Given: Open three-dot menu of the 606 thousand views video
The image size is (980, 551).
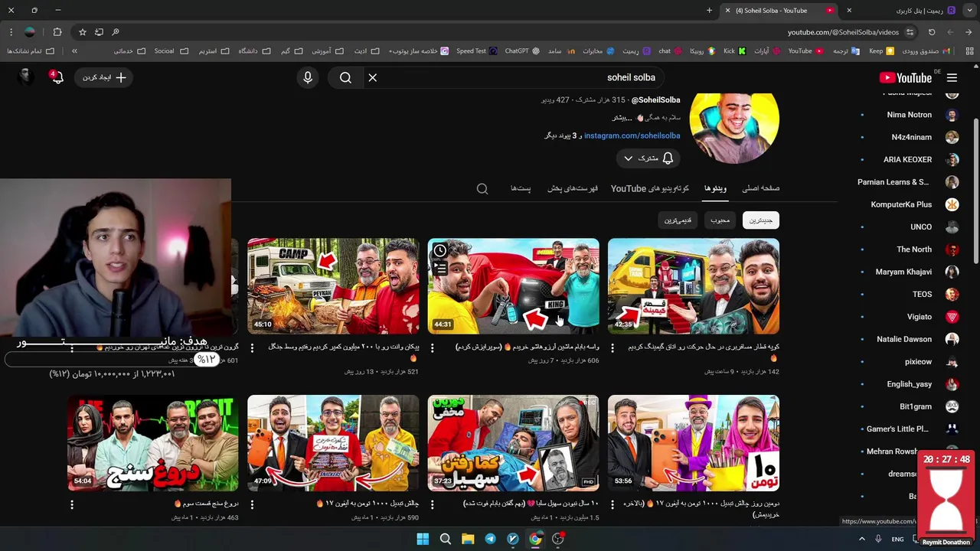Looking at the screenshot, I should pos(432,348).
